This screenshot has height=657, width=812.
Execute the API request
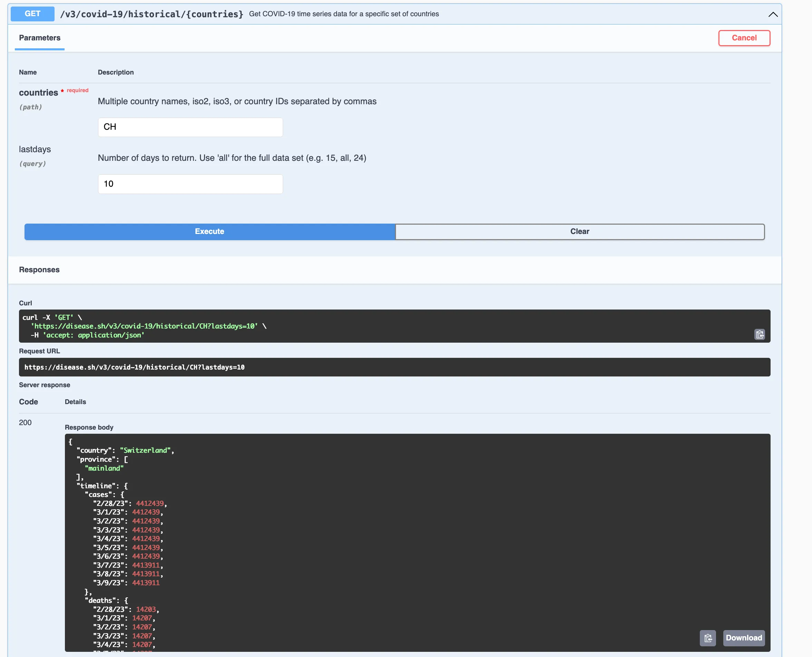coord(210,232)
